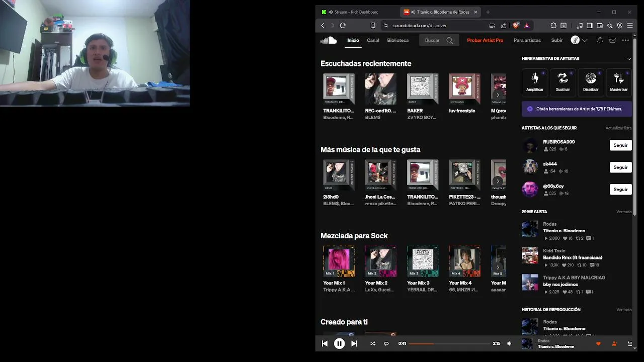Click Ver todo beside Historial de reproducción

[624, 310]
